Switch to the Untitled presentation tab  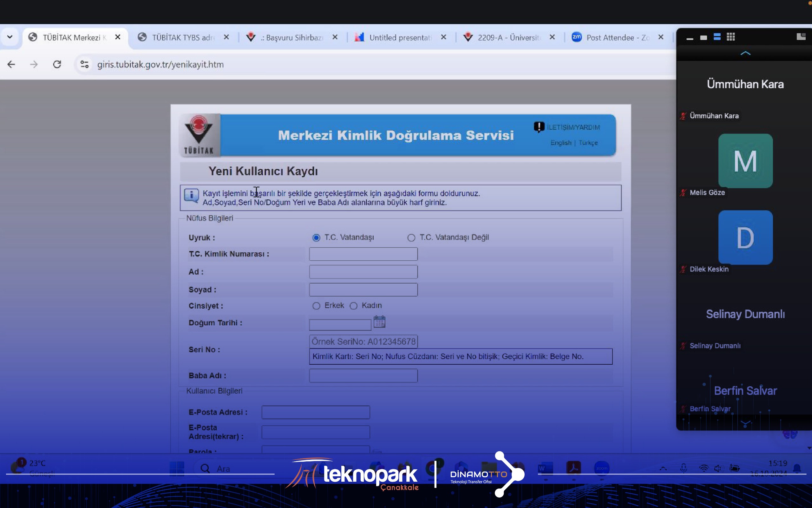pos(400,37)
